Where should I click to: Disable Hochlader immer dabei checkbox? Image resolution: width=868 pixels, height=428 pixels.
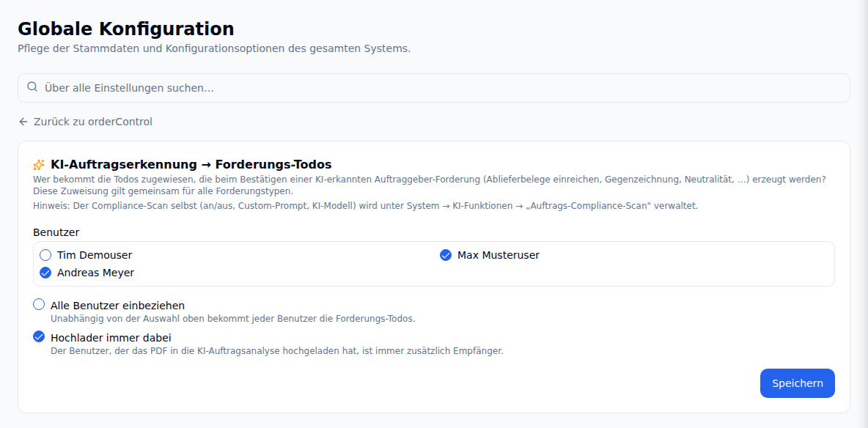[39, 336]
